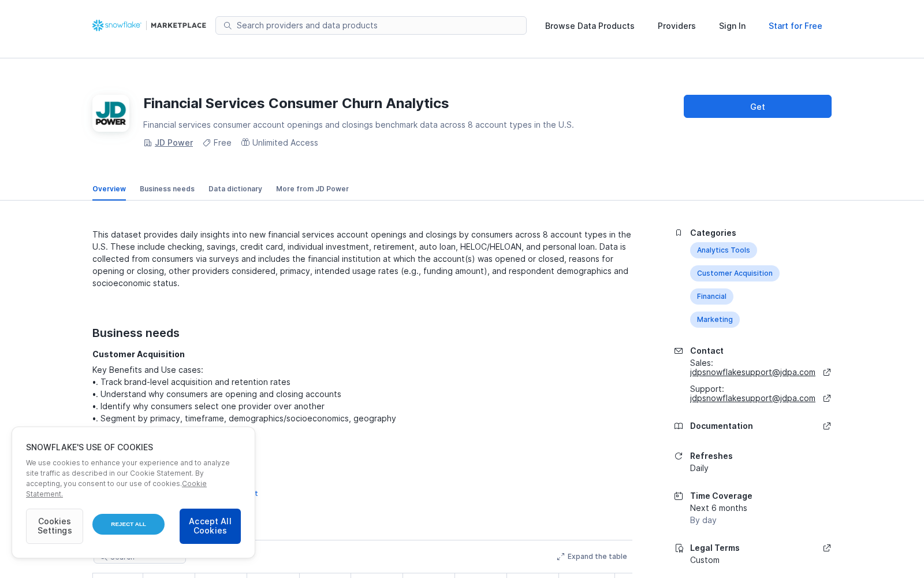Click the Legal Terms document icon

point(679,548)
